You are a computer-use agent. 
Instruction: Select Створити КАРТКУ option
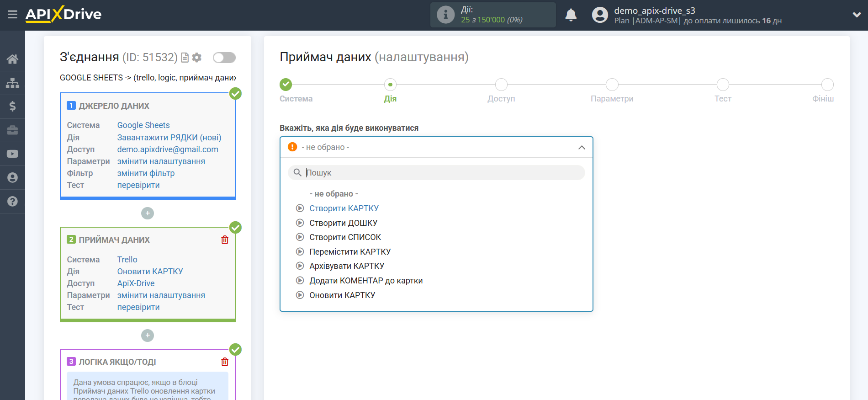pyautogui.click(x=344, y=208)
